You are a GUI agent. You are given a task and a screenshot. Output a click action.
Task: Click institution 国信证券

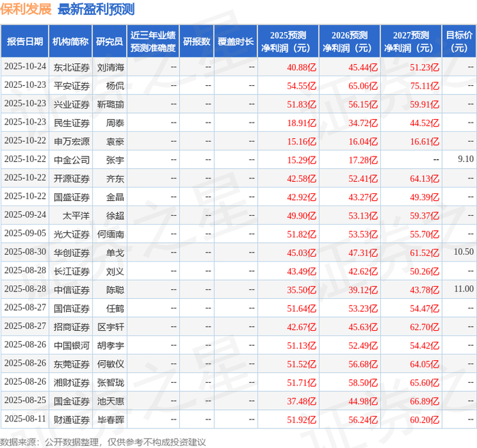click(72, 308)
